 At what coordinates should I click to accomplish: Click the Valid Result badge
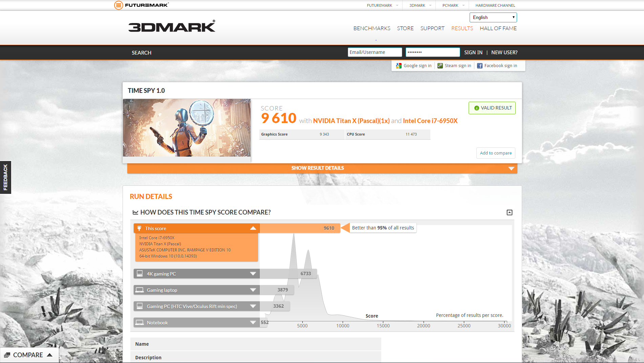(492, 108)
